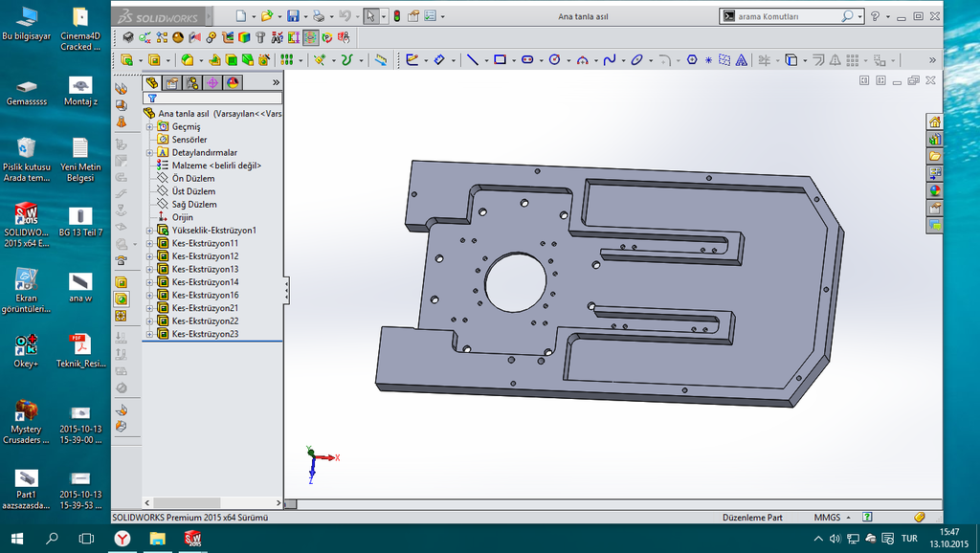Click the Rebuild traffic light icon
Screen dimensions: 980x553
tap(396, 16)
